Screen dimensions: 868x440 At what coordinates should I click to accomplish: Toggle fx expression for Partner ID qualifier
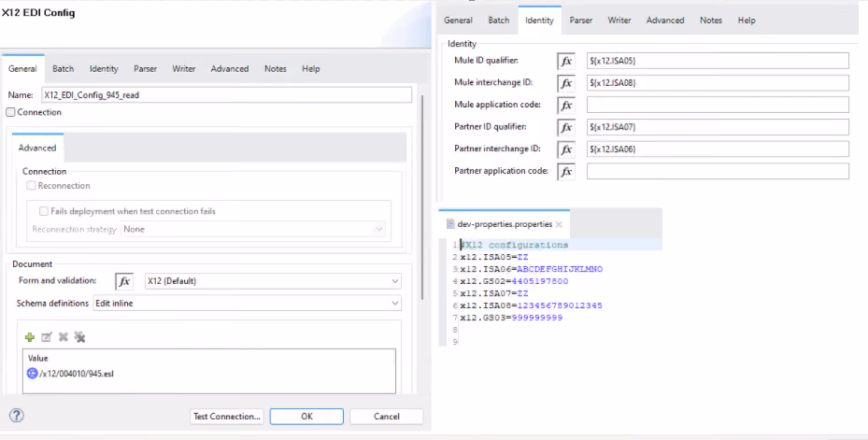click(566, 127)
